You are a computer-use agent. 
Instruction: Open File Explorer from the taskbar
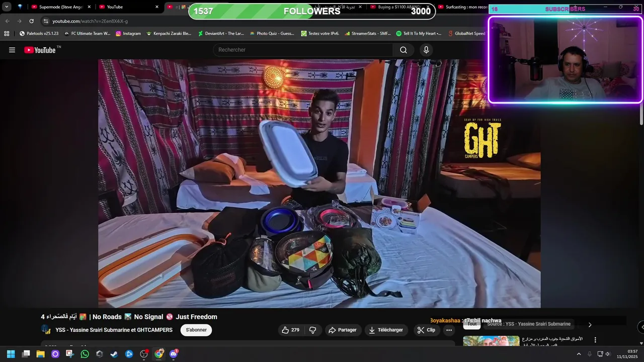[40, 354]
